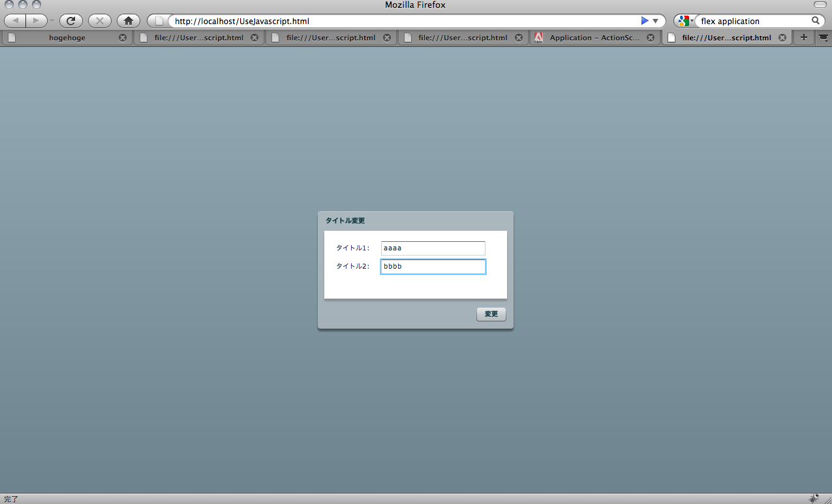Click the タイトル1 text field containing aaaa
Viewport: 832px width, 504px height.
(x=433, y=248)
